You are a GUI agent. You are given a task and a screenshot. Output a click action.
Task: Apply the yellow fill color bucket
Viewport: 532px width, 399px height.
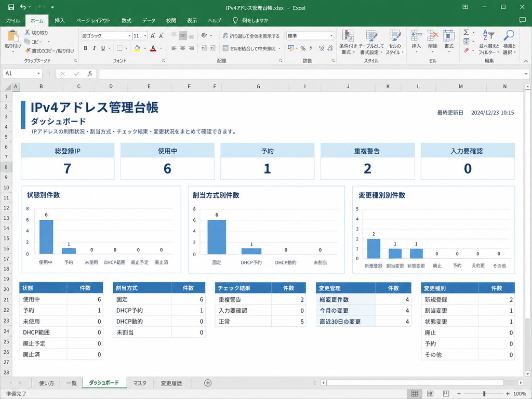click(x=137, y=48)
